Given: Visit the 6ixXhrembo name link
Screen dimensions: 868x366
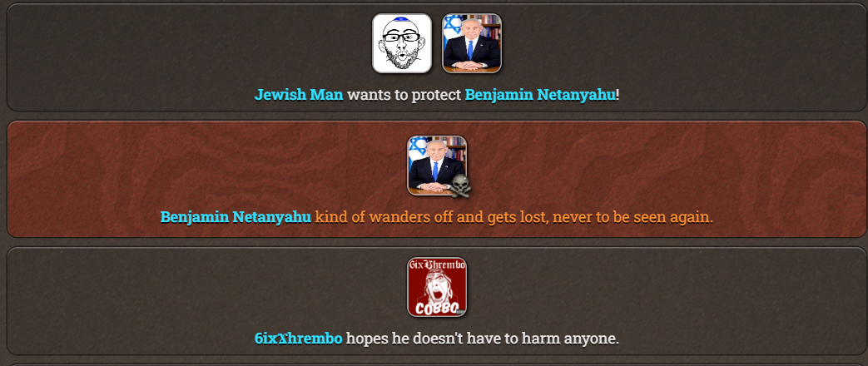Looking at the screenshot, I should pos(299,338).
